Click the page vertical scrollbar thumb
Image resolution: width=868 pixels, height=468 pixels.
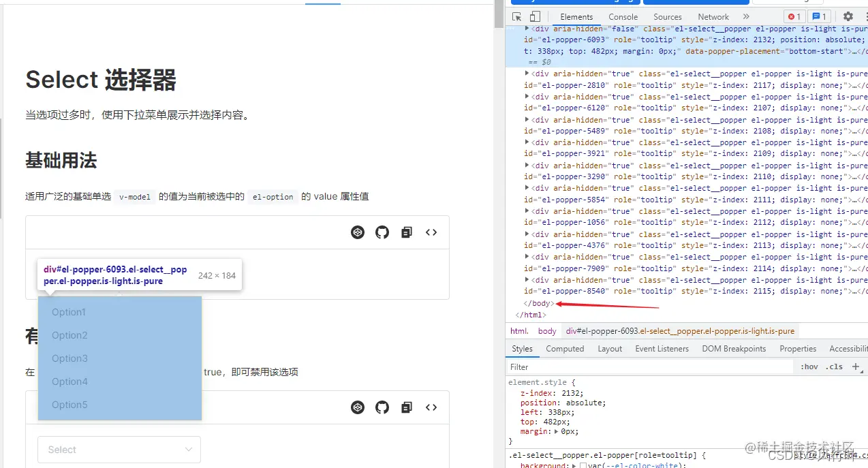499,14
